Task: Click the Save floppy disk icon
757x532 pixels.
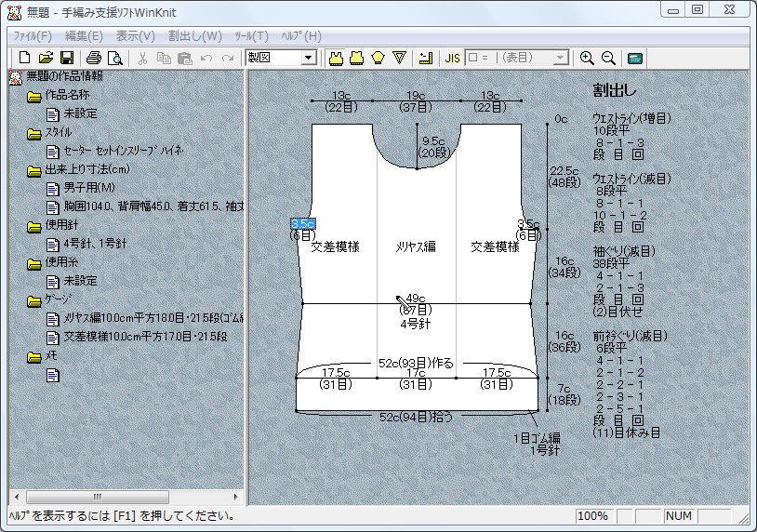Action: point(67,58)
